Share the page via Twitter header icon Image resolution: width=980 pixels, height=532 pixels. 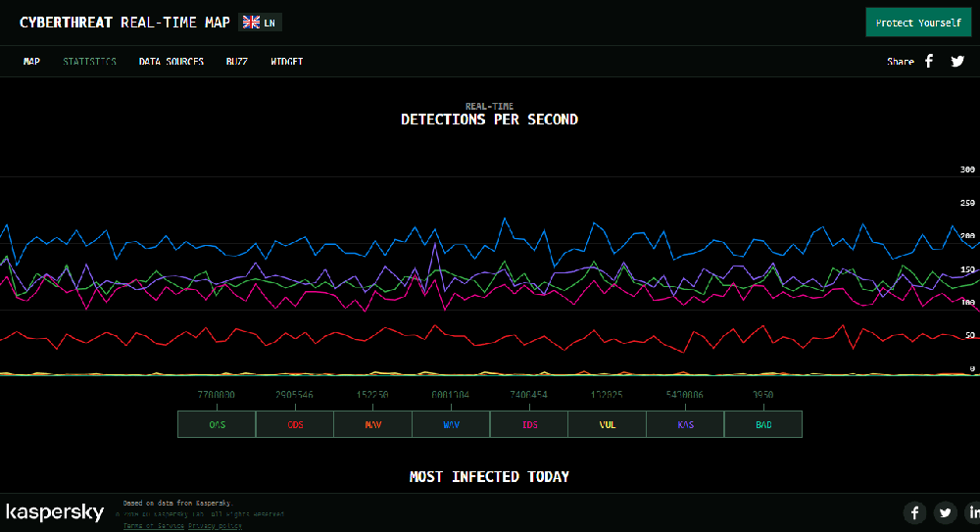[957, 61]
